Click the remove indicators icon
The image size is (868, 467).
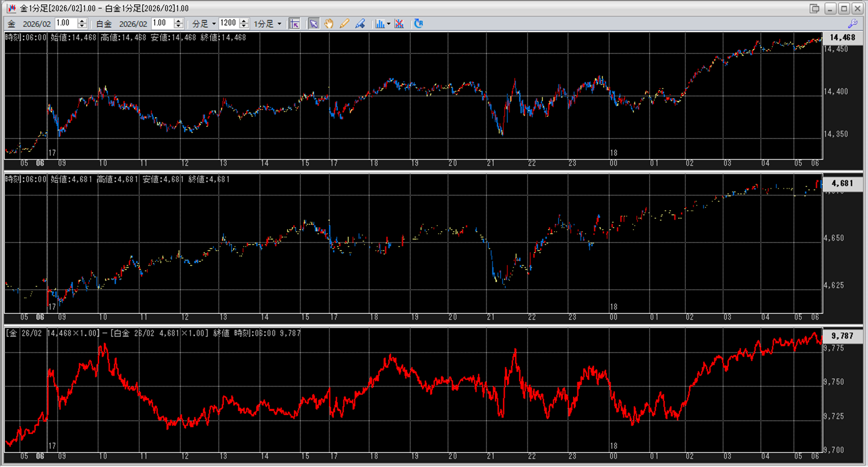tap(399, 24)
